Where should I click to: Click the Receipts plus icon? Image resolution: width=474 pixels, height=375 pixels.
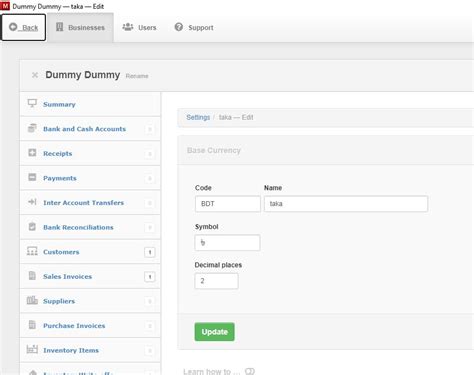[32, 153]
